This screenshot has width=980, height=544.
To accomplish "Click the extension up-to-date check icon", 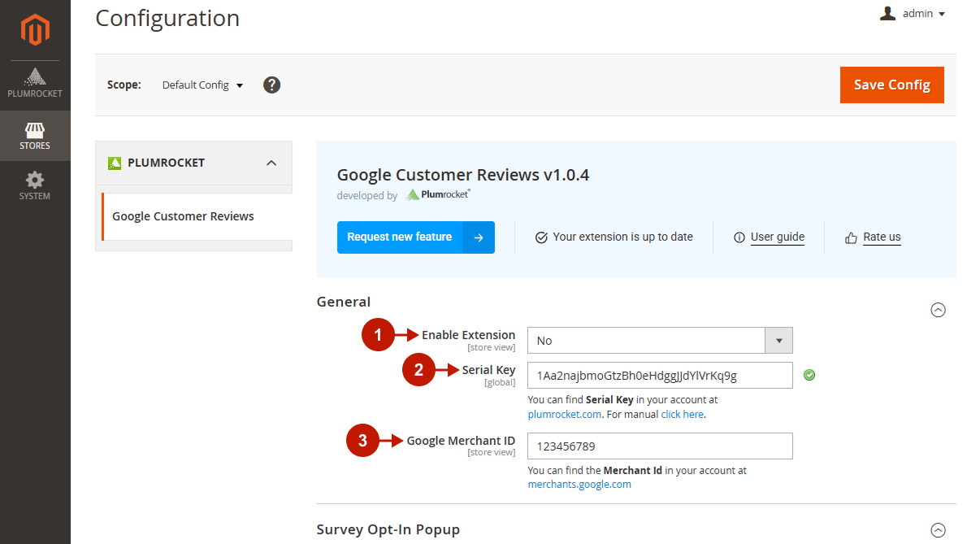I will click(x=541, y=237).
